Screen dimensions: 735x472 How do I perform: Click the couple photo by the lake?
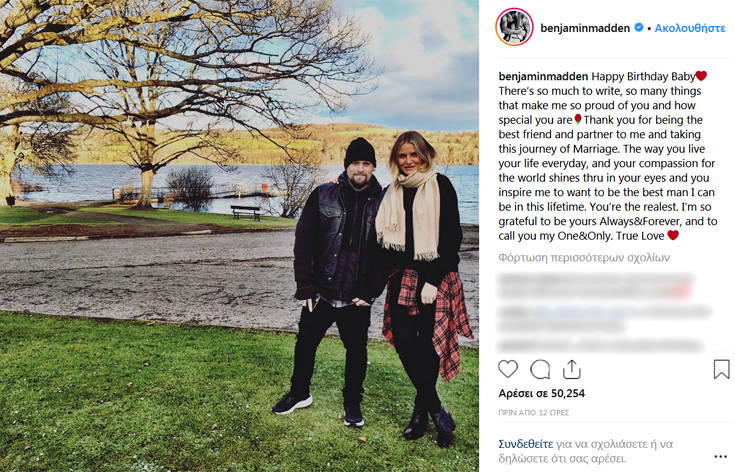[x=239, y=236]
